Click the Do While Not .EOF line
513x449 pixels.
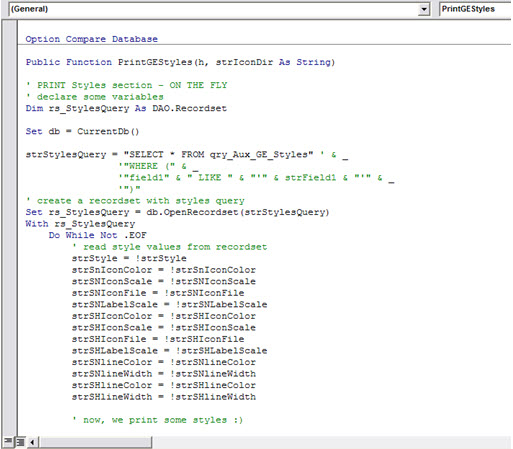click(x=98, y=235)
